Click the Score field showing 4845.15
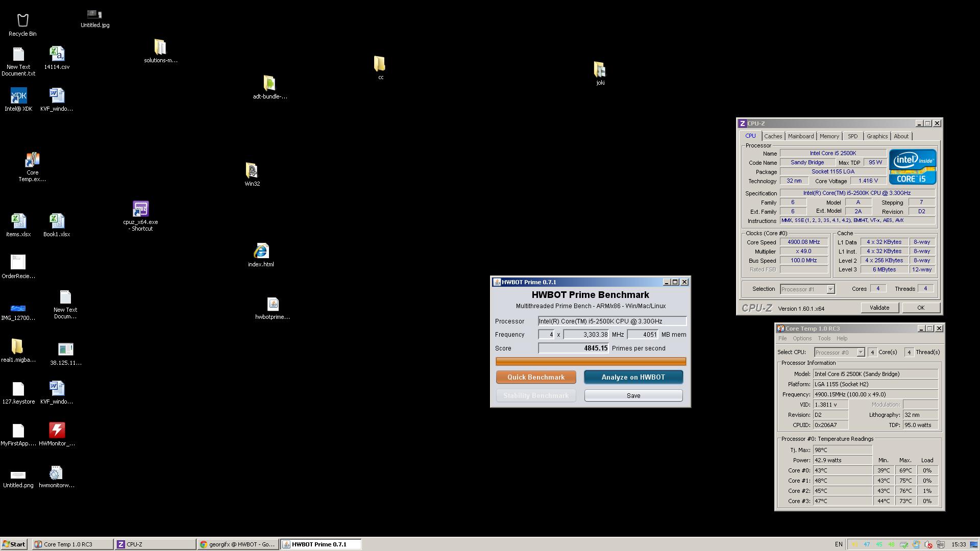This screenshot has height=551, width=980. [574, 348]
